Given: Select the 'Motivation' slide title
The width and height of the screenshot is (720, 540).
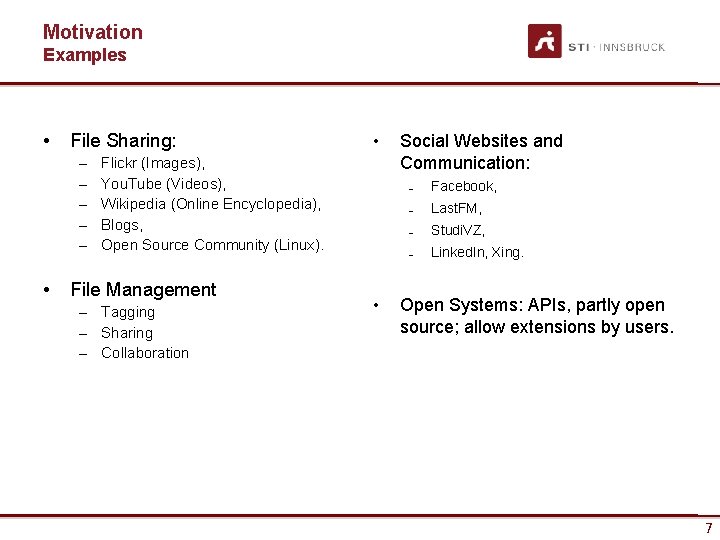Looking at the screenshot, I should click(93, 32).
